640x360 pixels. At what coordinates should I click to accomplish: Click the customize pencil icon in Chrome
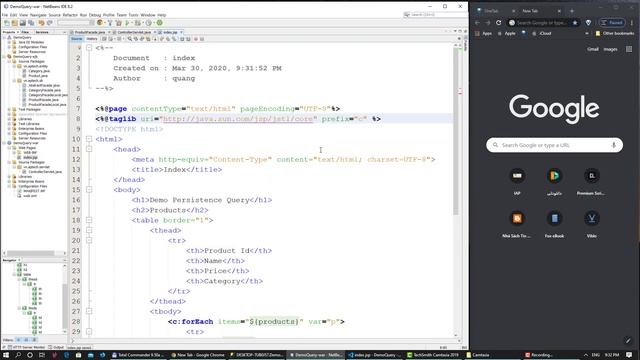tap(628, 341)
